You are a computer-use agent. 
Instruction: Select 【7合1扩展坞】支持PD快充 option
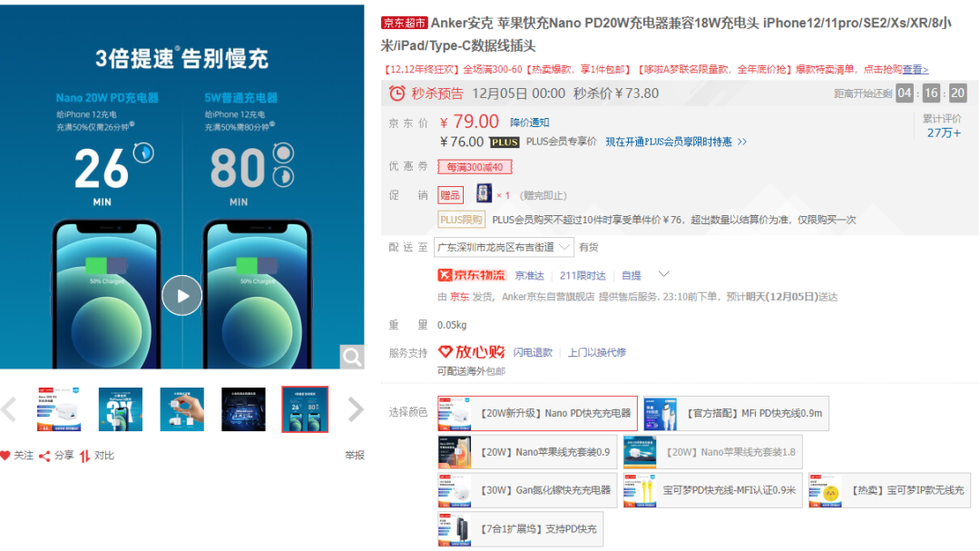[x=520, y=529]
